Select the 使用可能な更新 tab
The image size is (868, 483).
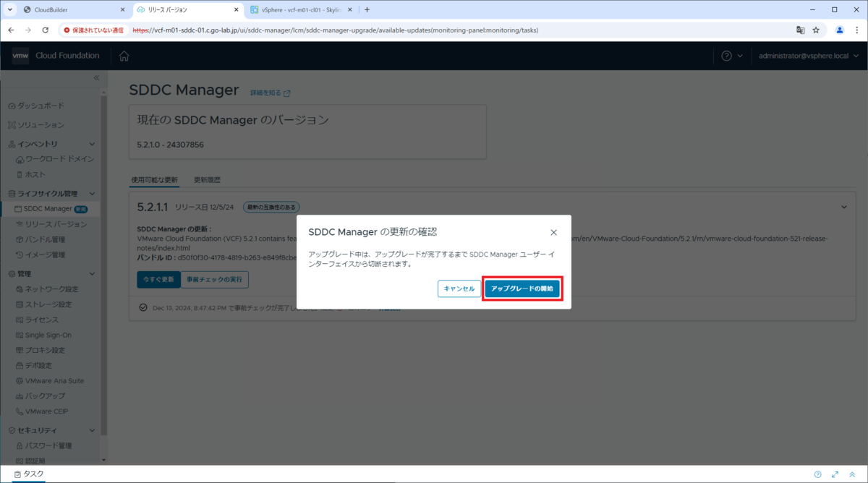pyautogui.click(x=153, y=179)
